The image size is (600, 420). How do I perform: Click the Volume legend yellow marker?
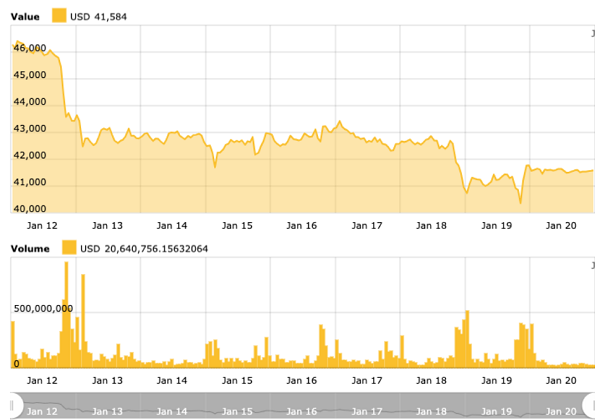[69, 247]
